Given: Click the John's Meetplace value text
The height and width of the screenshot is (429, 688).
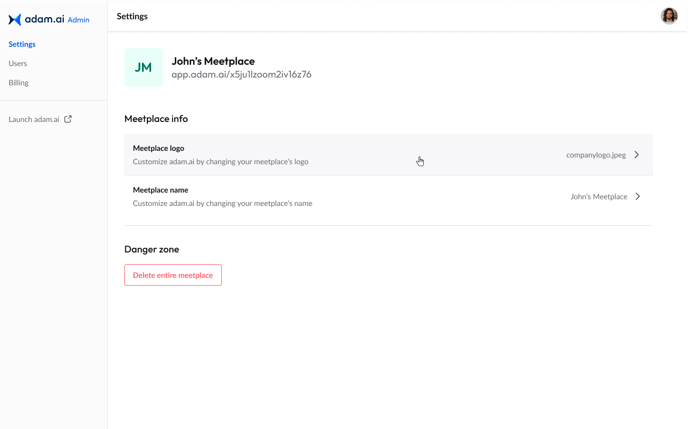Looking at the screenshot, I should pos(598,197).
